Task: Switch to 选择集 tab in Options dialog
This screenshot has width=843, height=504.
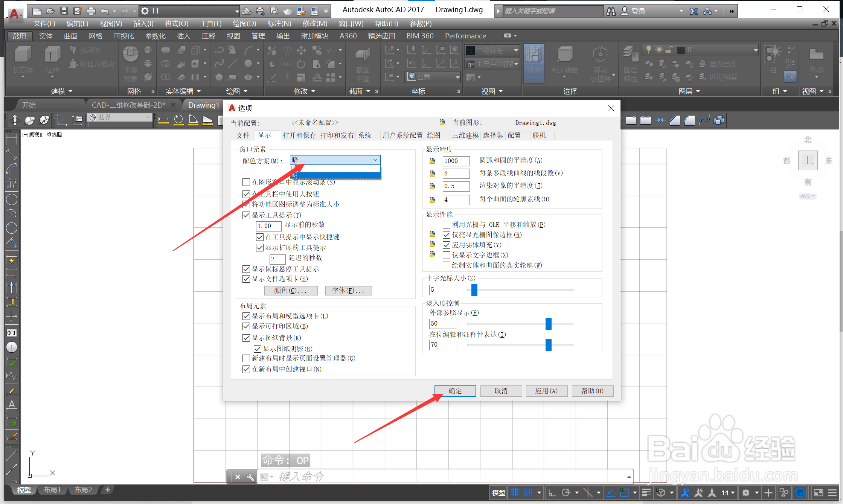Action: (x=493, y=136)
